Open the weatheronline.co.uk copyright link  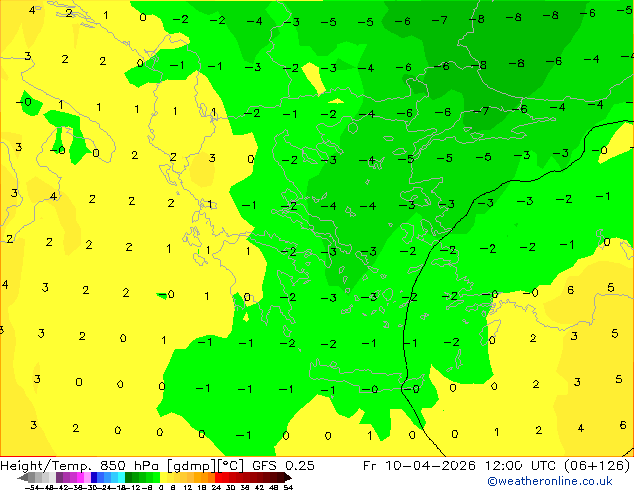pyautogui.click(x=550, y=481)
